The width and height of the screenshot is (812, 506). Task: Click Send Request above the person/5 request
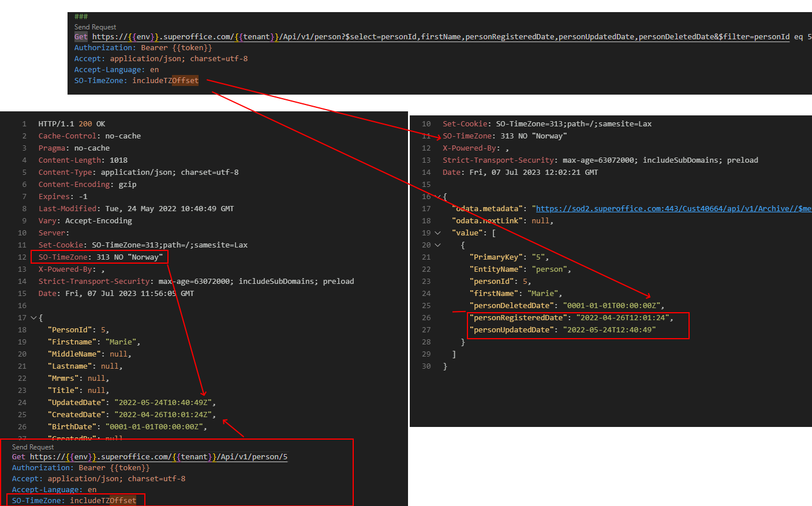(33, 447)
